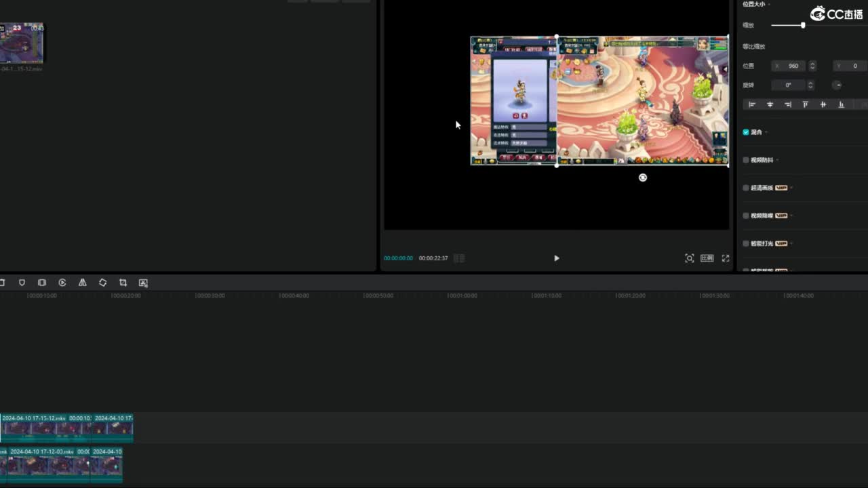Click the position X stepper arrows

[812, 66]
